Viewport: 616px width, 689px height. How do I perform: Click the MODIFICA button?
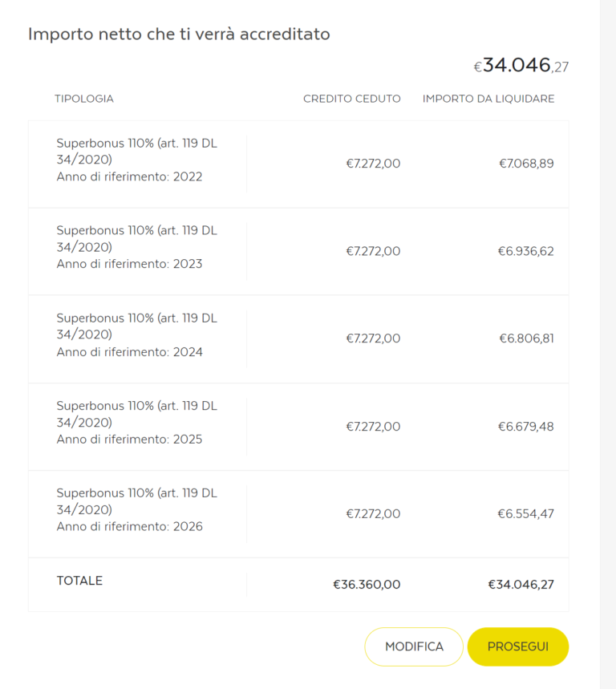[414, 646]
